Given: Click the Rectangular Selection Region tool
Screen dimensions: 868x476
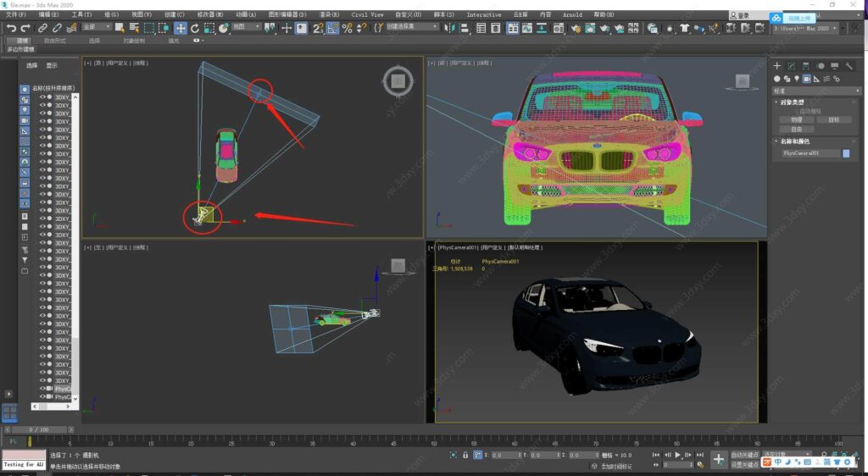Looking at the screenshot, I should point(149,28).
